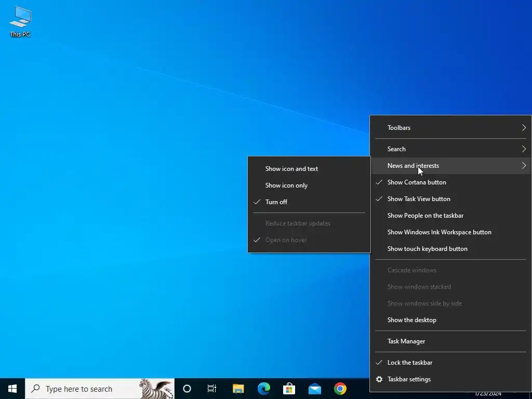Select the This PC desktop icon
Viewport: 532px width, 399px height.
(20, 21)
